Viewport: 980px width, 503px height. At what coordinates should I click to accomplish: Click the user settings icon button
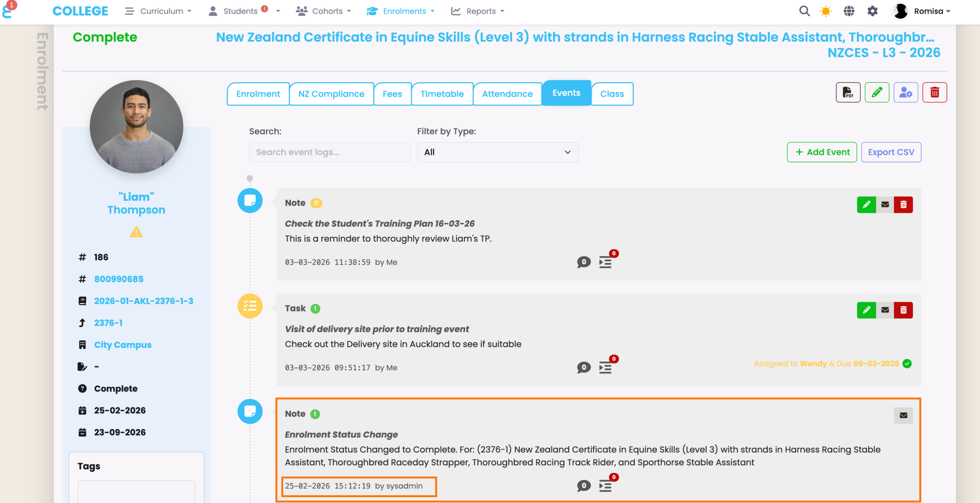(905, 93)
